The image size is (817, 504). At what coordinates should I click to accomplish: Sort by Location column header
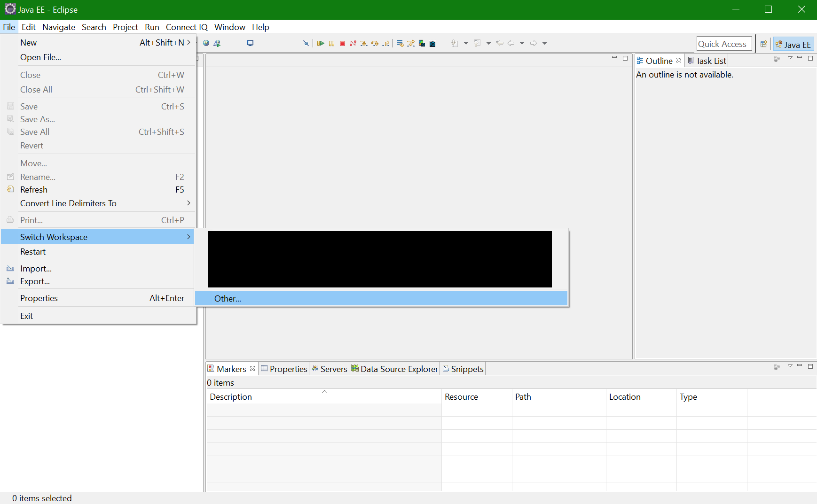coord(642,396)
